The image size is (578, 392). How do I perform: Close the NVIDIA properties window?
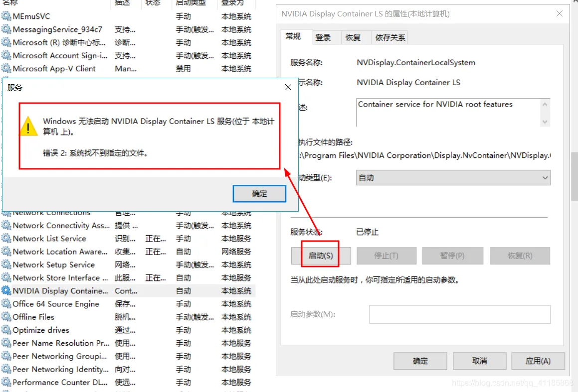pyautogui.click(x=559, y=13)
